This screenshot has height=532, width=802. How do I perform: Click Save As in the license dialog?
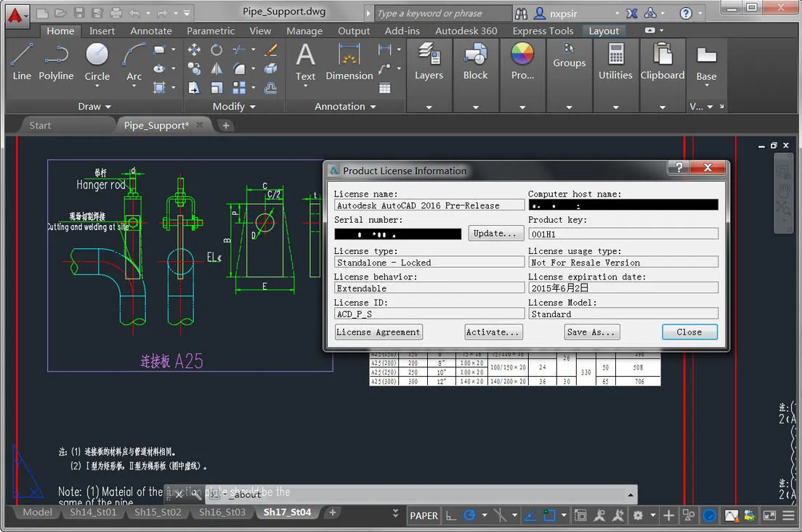coord(591,332)
